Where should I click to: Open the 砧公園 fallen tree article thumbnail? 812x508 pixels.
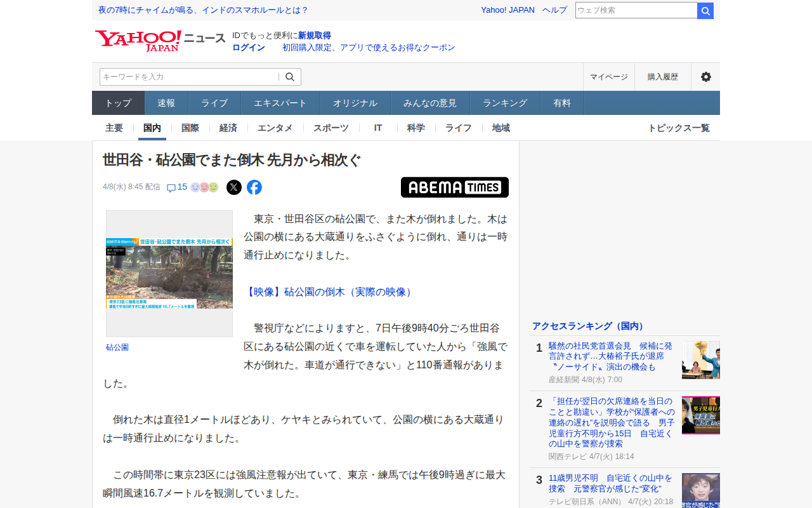[169, 274]
